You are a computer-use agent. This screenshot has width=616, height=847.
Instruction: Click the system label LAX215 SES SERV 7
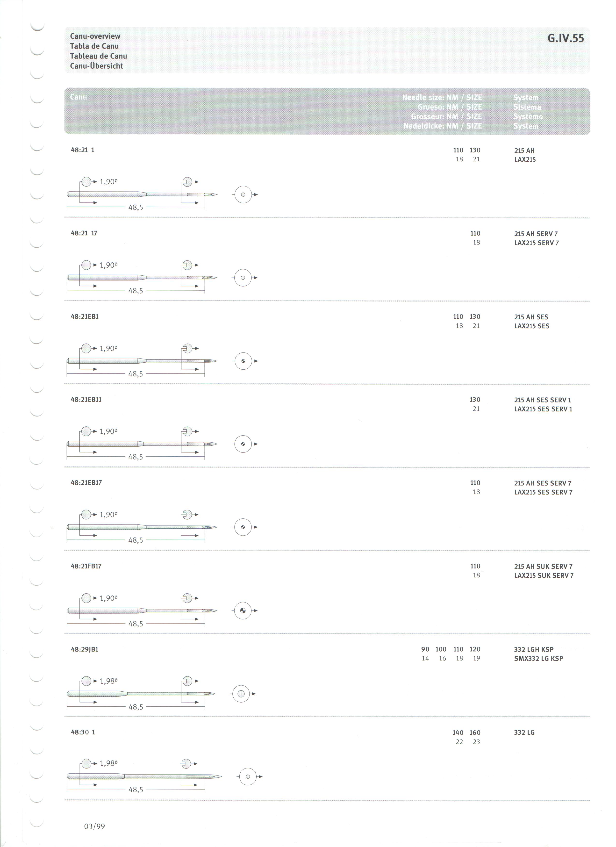click(543, 492)
